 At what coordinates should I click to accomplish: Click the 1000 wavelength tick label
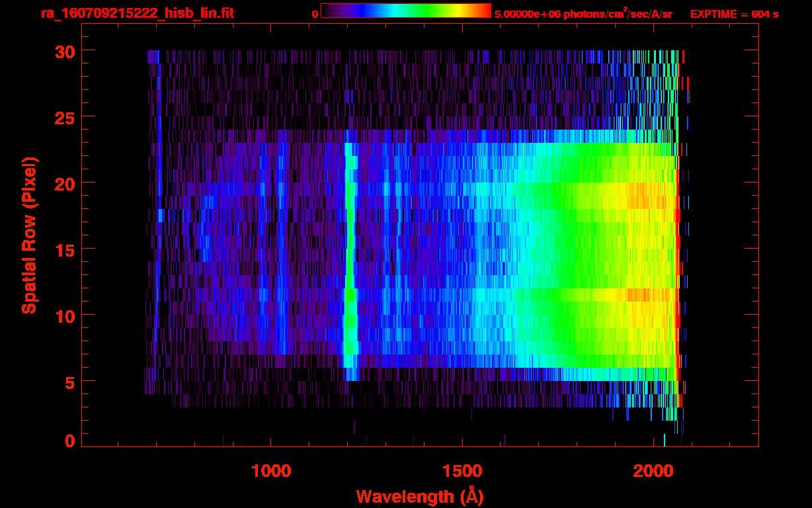(x=270, y=471)
